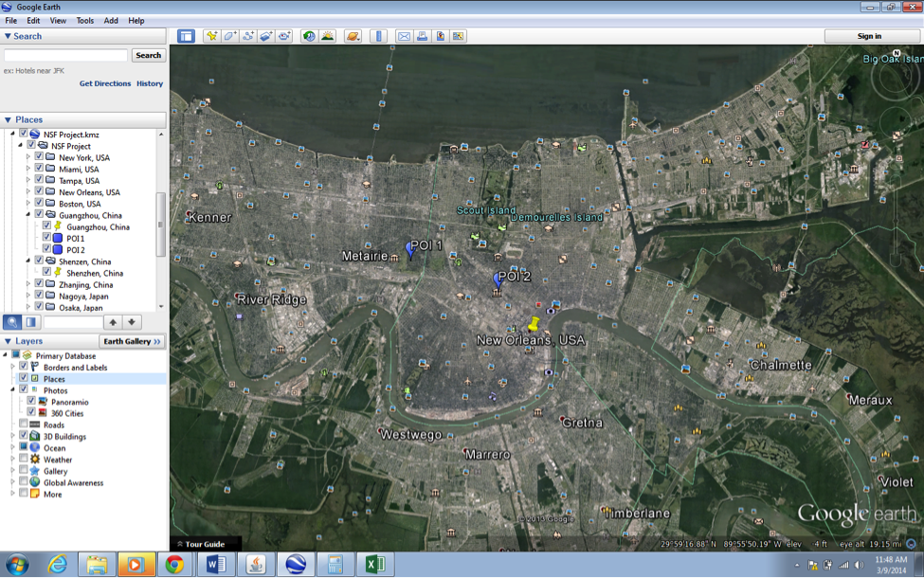924x578 pixels.
Task: Open the Add Polygon tool
Action: click(x=227, y=36)
